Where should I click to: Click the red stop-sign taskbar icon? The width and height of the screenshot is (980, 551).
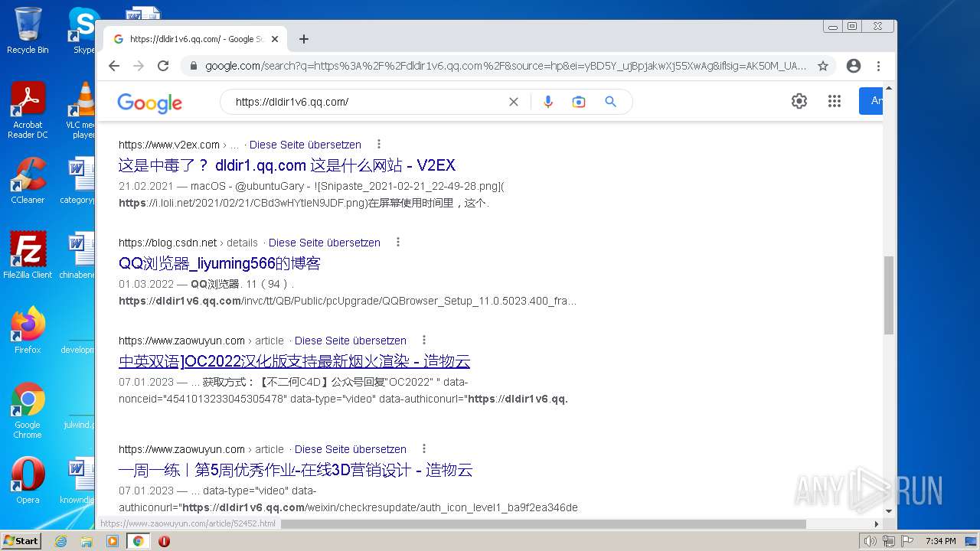pyautogui.click(x=164, y=541)
